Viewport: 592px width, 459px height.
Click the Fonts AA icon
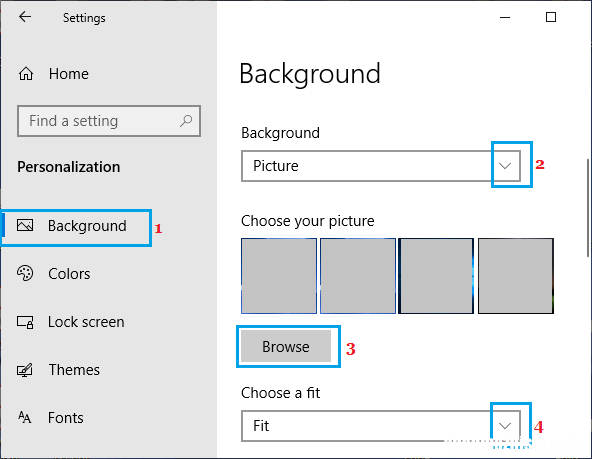(25, 417)
